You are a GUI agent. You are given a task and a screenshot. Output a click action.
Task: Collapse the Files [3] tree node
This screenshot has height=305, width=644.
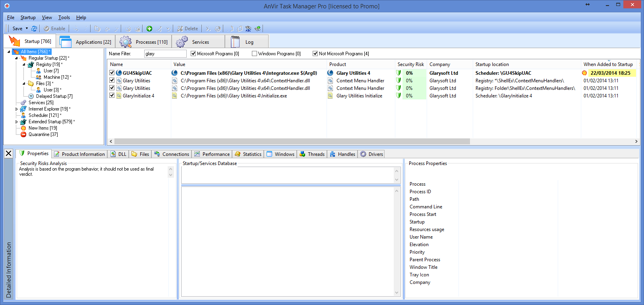coord(24,84)
